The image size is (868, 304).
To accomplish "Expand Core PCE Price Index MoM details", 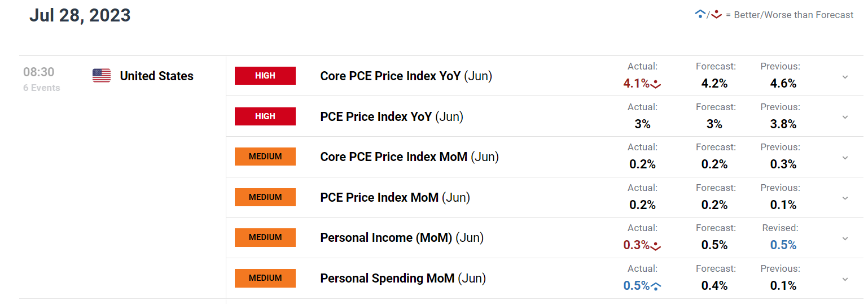I will (845, 157).
